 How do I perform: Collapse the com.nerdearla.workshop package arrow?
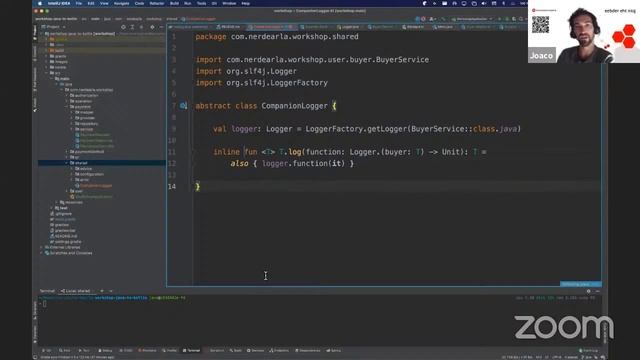coord(62,90)
